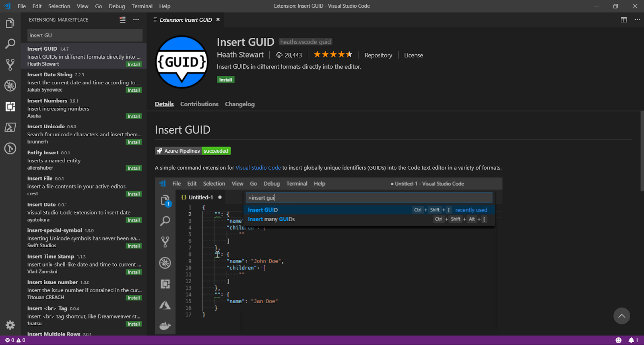
Task: Open the Heath Stewart publisher link
Action: [240, 55]
